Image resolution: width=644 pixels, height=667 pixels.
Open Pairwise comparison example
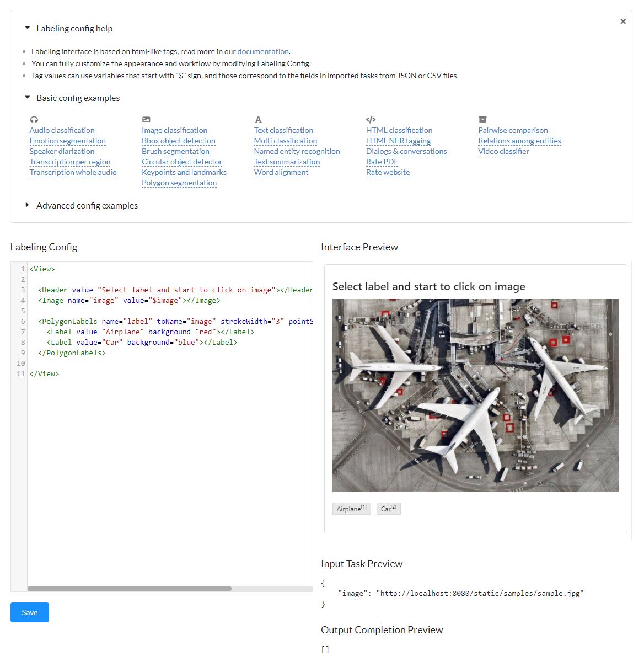(x=513, y=131)
